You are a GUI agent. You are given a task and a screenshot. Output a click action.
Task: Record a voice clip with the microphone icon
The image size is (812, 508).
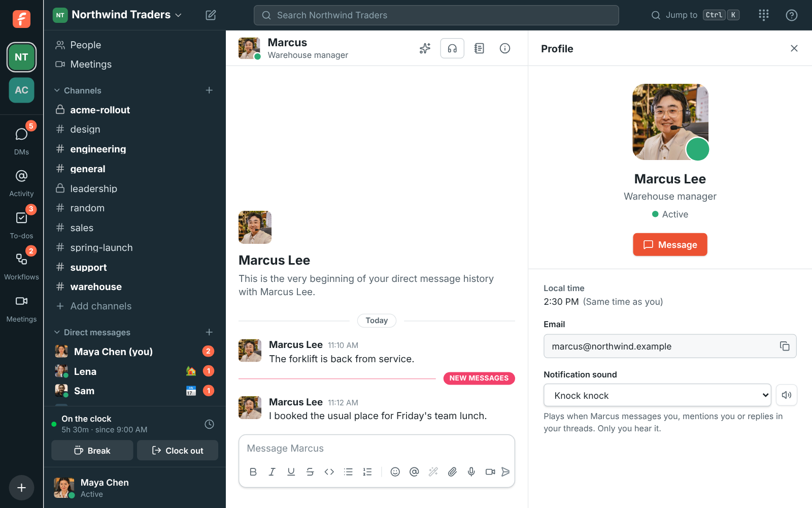[x=471, y=472]
